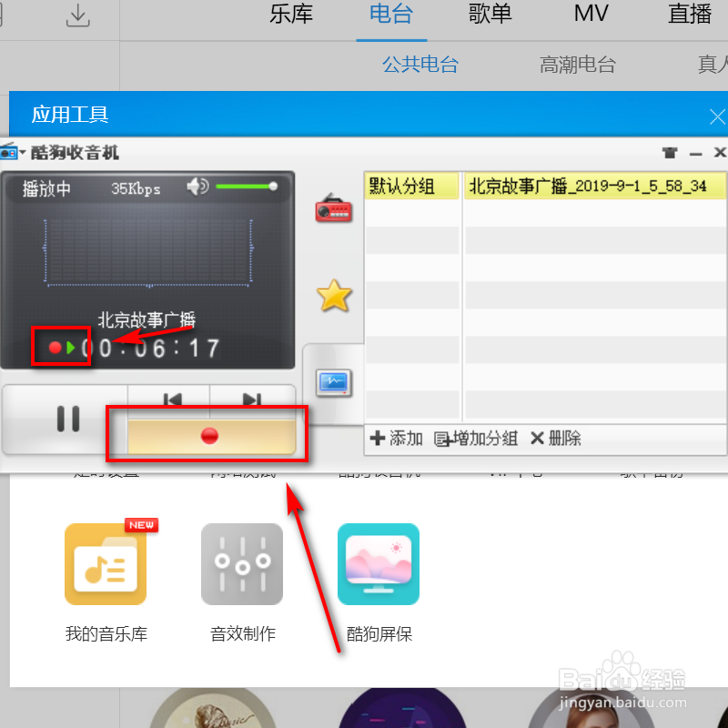The width and height of the screenshot is (728, 728).
Task: Click the spectrum visualizer display
Action: [x=148, y=253]
